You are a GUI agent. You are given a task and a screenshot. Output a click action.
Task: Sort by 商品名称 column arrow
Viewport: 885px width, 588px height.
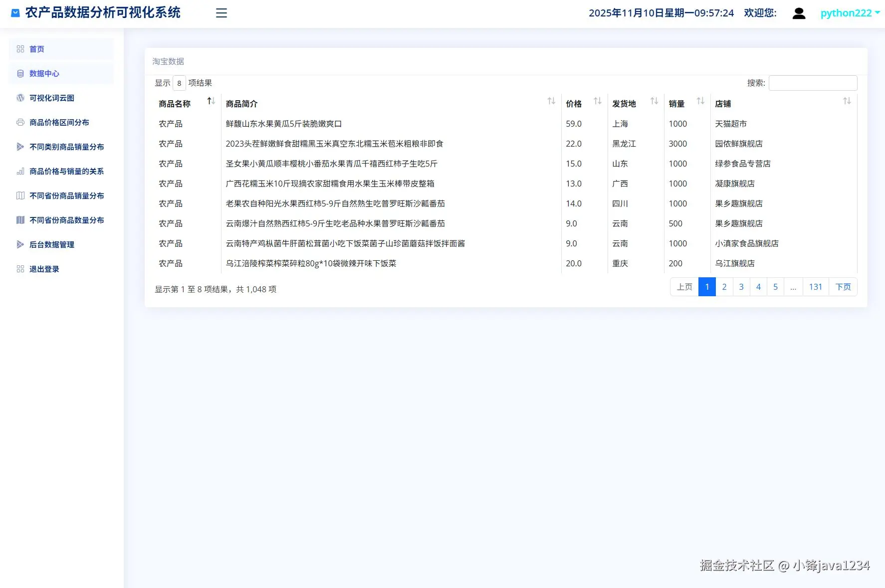211,101
